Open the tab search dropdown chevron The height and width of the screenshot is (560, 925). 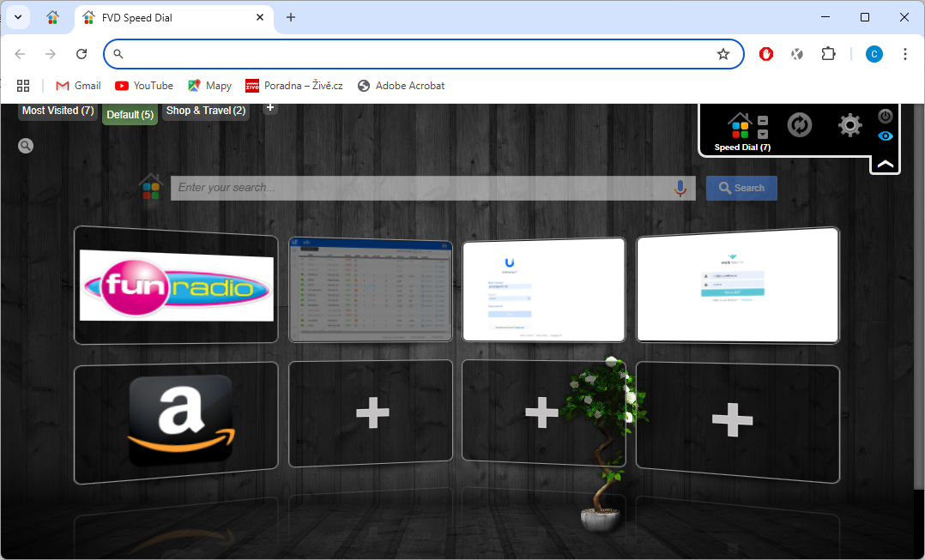(17, 17)
